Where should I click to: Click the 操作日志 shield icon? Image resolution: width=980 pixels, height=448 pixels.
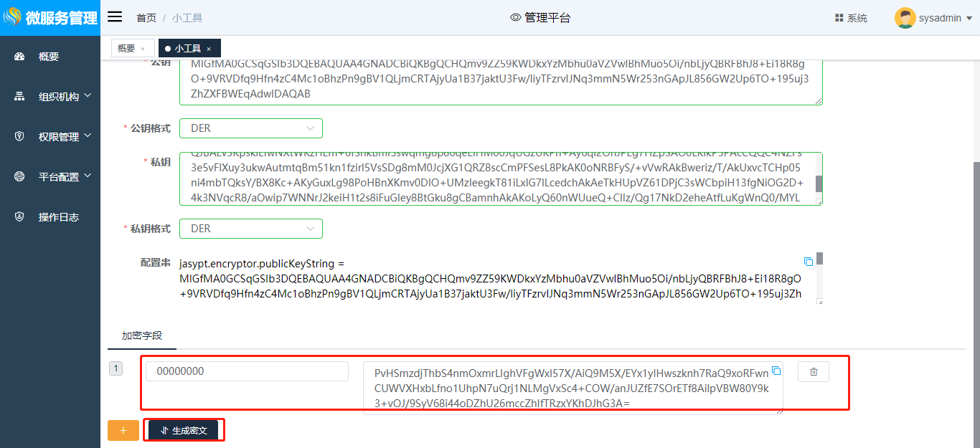[x=19, y=217]
